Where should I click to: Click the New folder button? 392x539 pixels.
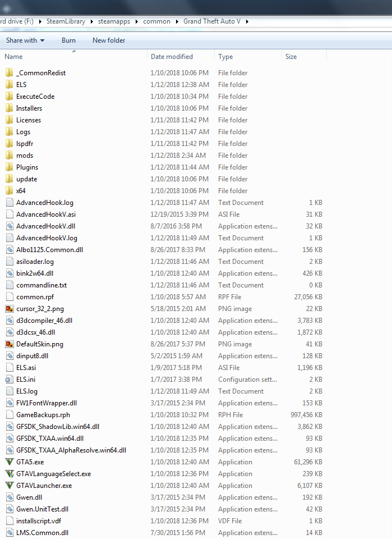pyautogui.click(x=109, y=40)
